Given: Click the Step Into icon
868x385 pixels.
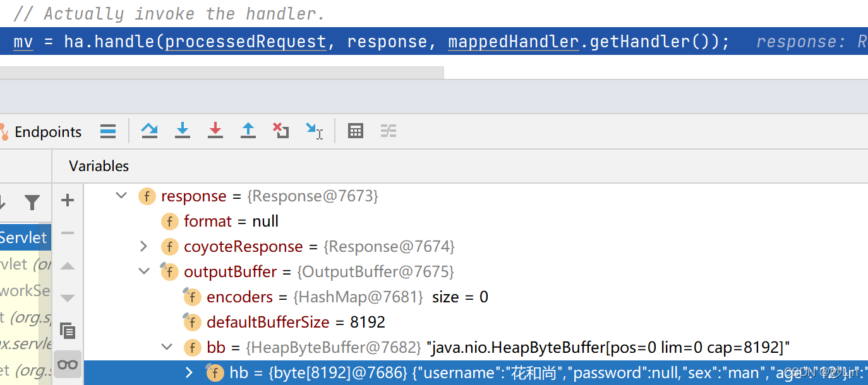Looking at the screenshot, I should tap(183, 131).
